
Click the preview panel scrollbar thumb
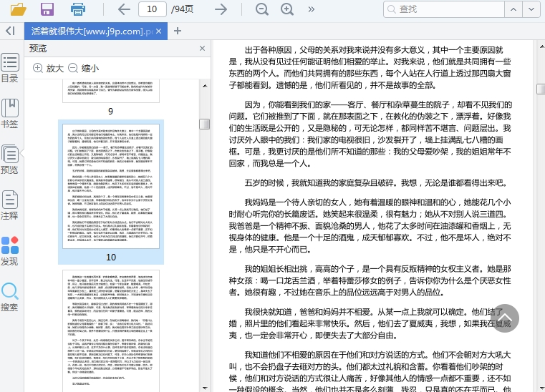pyautogui.click(x=205, y=124)
